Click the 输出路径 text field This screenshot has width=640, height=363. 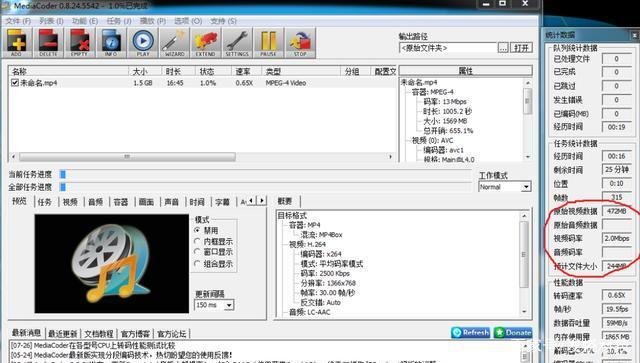(x=448, y=48)
